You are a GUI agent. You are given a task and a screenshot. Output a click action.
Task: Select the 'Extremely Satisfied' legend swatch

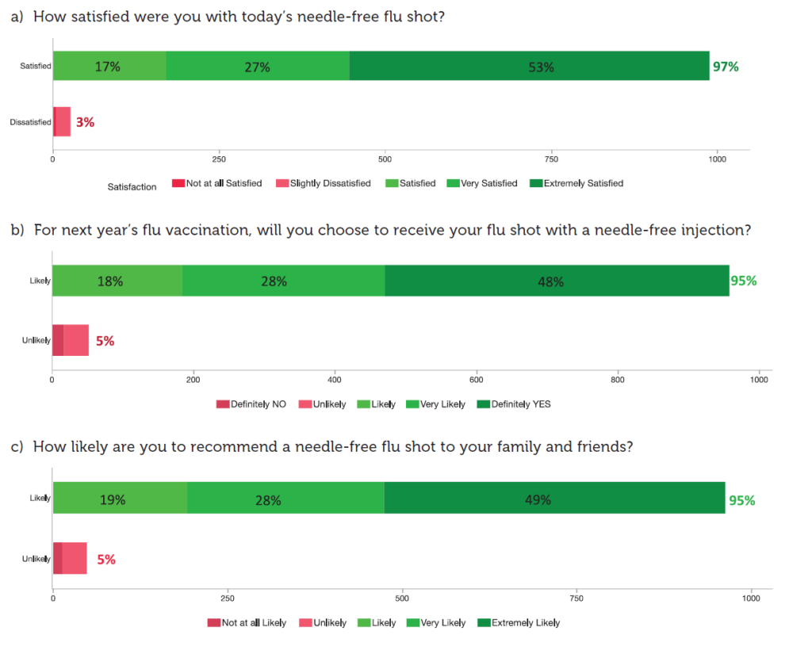(x=537, y=184)
